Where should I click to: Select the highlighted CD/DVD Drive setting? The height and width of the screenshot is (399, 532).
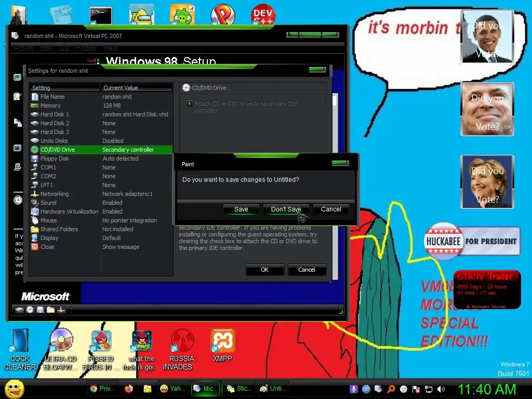coord(101,150)
